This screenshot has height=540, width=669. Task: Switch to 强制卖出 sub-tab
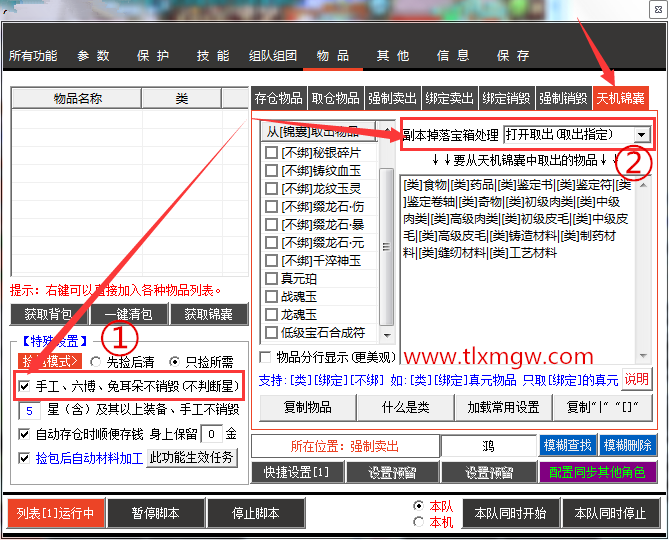click(393, 99)
